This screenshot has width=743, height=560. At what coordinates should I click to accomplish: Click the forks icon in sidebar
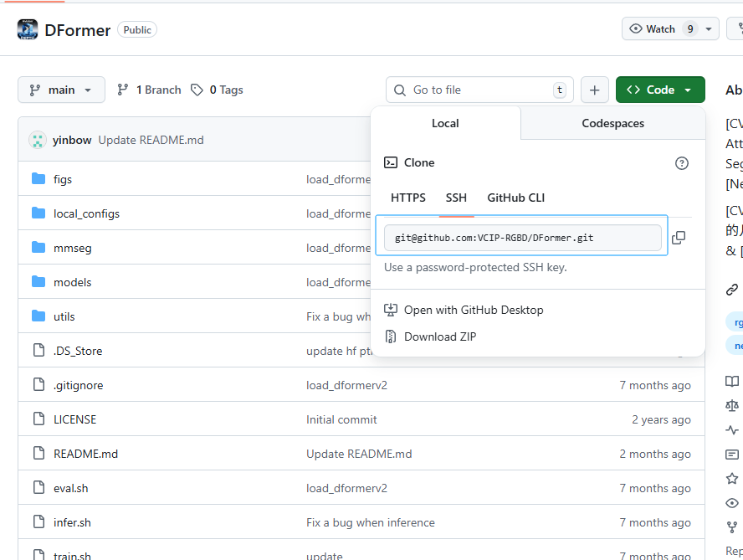[732, 527]
